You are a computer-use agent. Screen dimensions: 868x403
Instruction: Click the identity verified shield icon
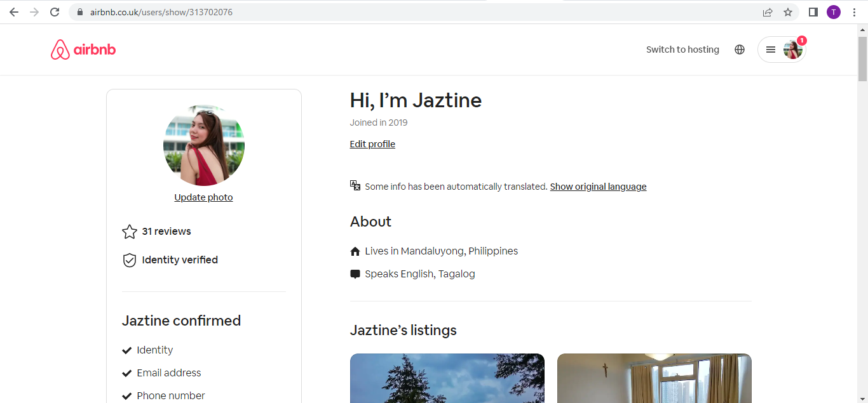tap(130, 260)
